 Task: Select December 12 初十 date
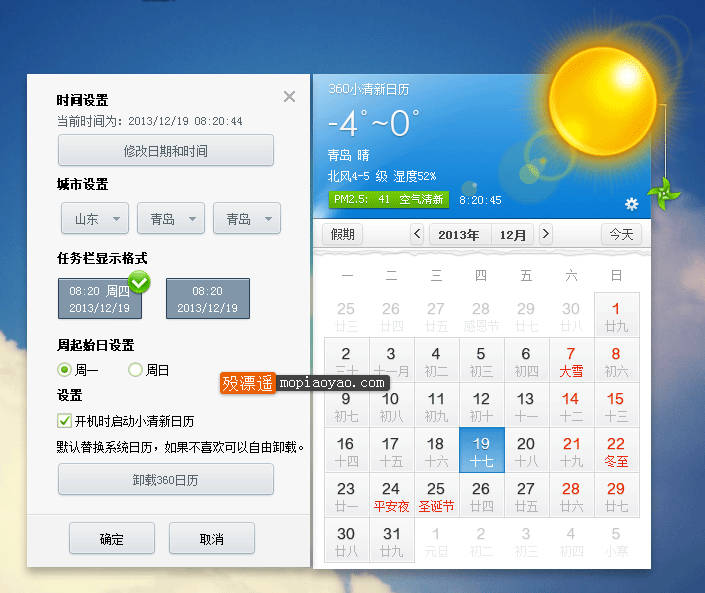pos(482,405)
